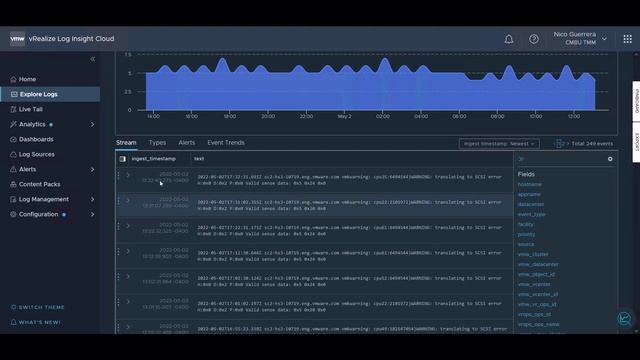Collapse the Fields panel with double-arrow

(521, 159)
